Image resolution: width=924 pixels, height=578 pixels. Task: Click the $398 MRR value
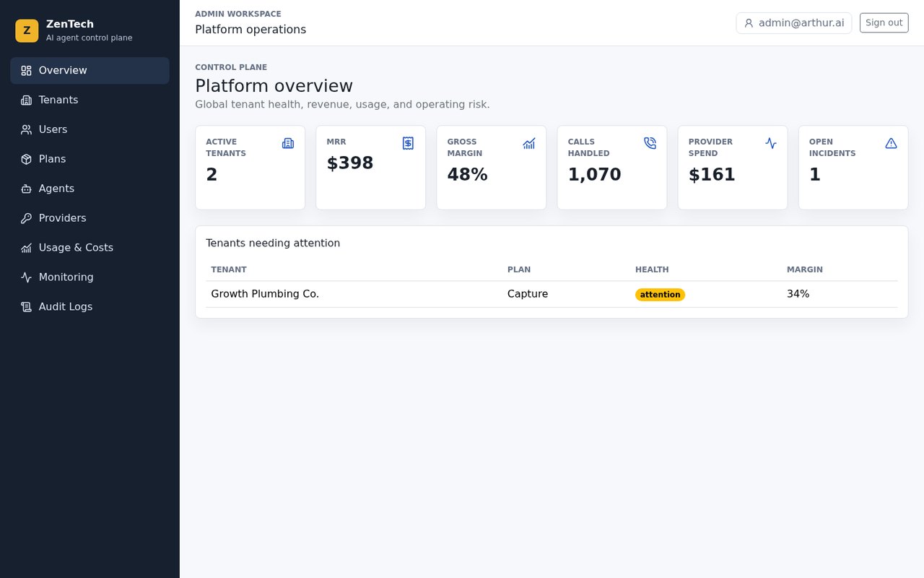click(350, 163)
